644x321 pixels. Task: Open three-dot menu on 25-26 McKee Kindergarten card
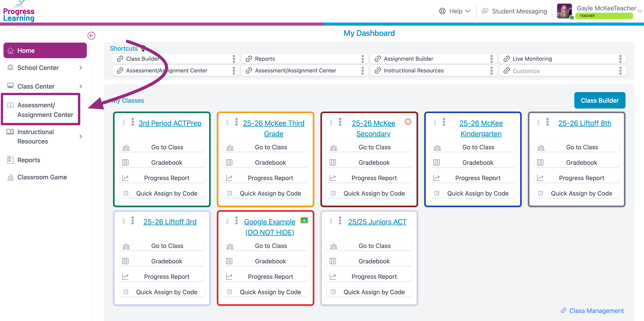(x=444, y=122)
